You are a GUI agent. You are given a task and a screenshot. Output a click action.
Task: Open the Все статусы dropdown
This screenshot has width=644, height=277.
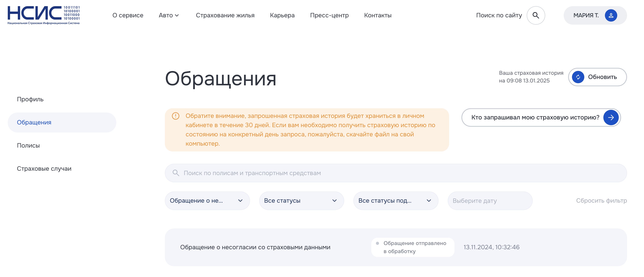pyautogui.click(x=301, y=201)
